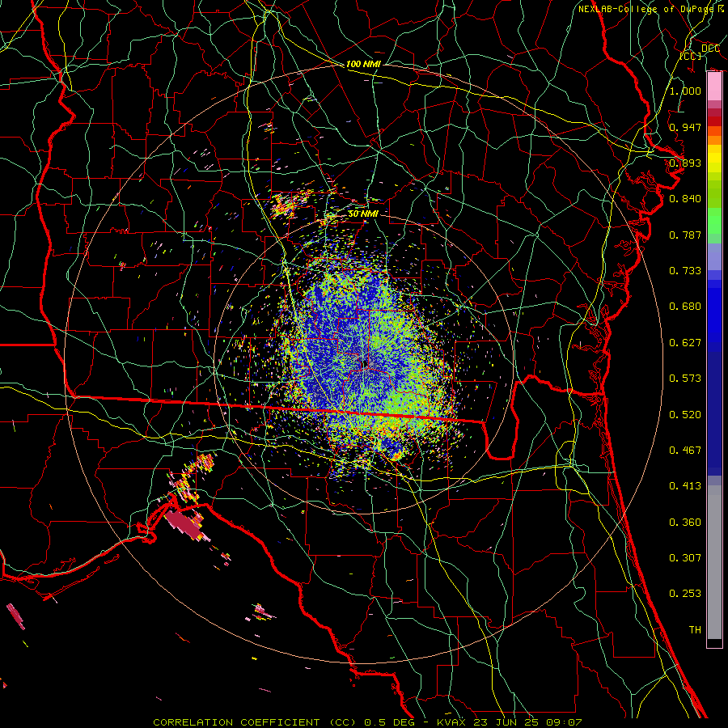Click the 100 NMI range ring label
This screenshot has height=728, width=728.
point(363,64)
